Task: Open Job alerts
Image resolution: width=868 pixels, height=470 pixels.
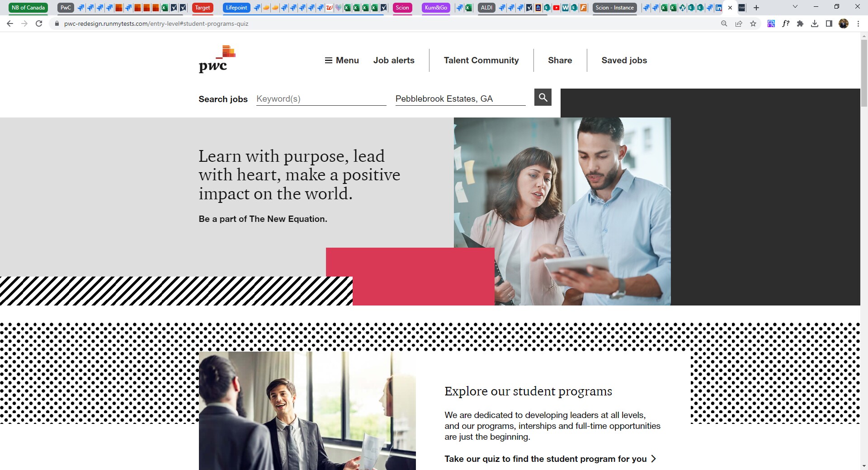Action: 394,60
